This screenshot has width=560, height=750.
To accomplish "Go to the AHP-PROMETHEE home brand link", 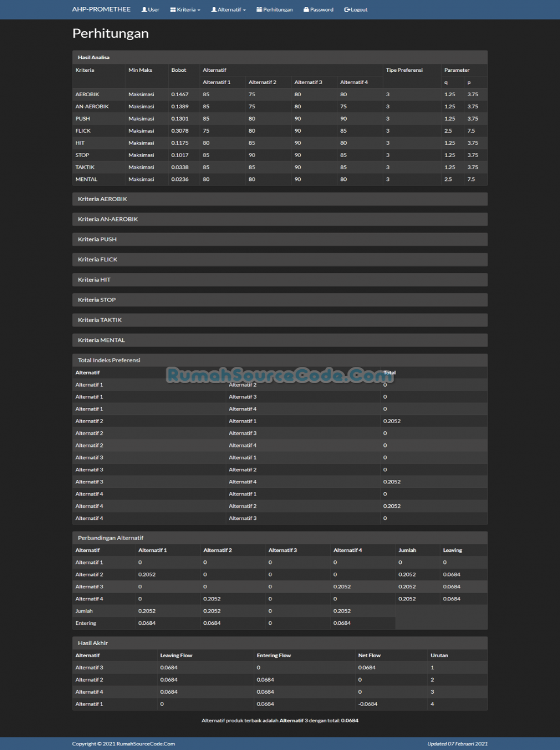I will 101,9.
